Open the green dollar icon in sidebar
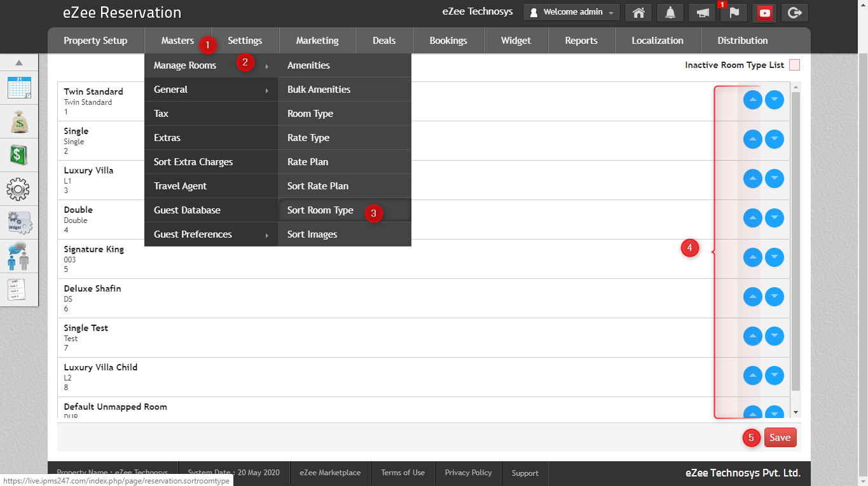Screen dimensions: 868x486 coord(19,154)
